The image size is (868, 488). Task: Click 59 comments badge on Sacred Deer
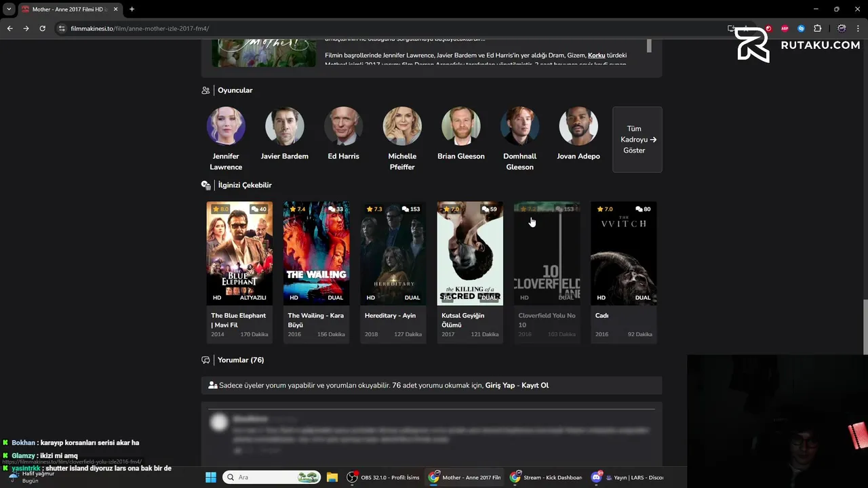click(490, 209)
